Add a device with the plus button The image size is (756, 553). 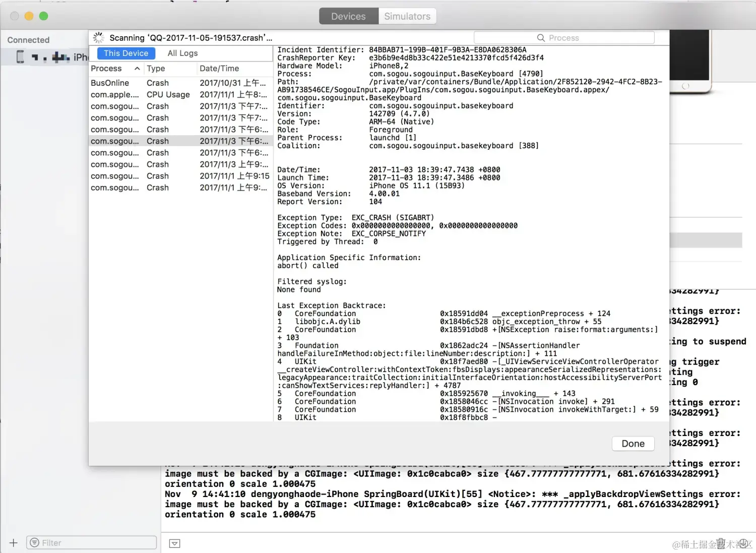[x=14, y=543]
